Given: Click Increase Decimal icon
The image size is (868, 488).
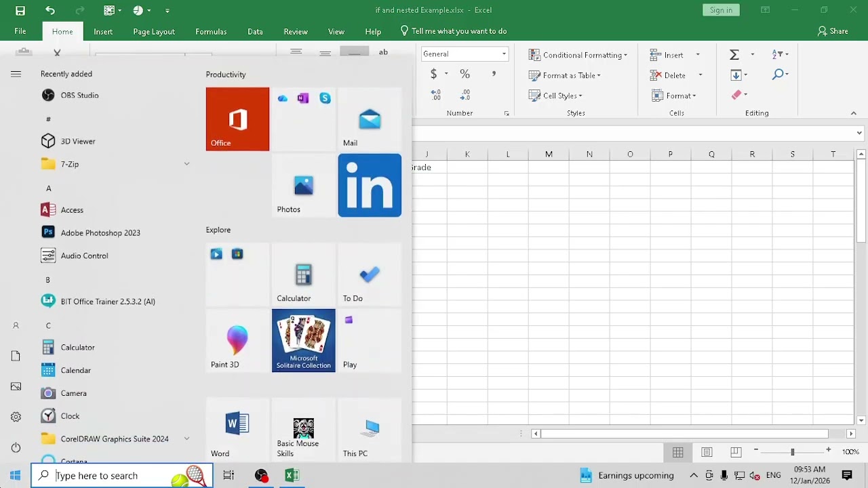Looking at the screenshot, I should (x=435, y=95).
